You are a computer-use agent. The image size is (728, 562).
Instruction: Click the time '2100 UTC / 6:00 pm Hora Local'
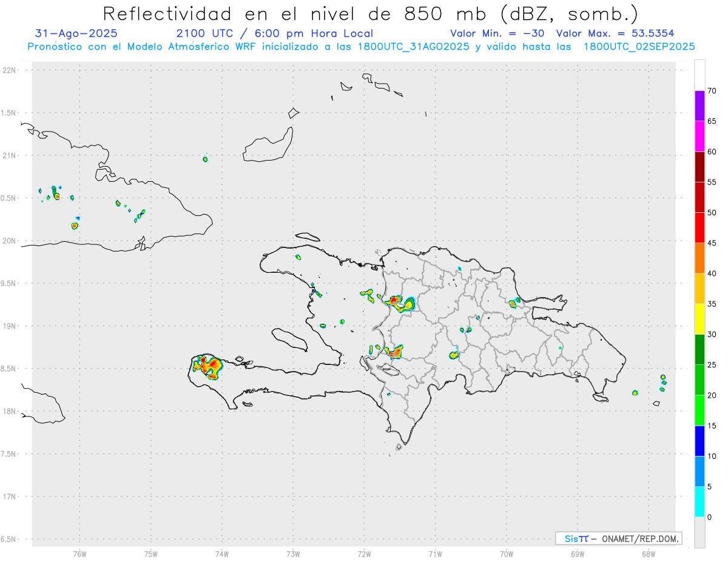pos(275,33)
